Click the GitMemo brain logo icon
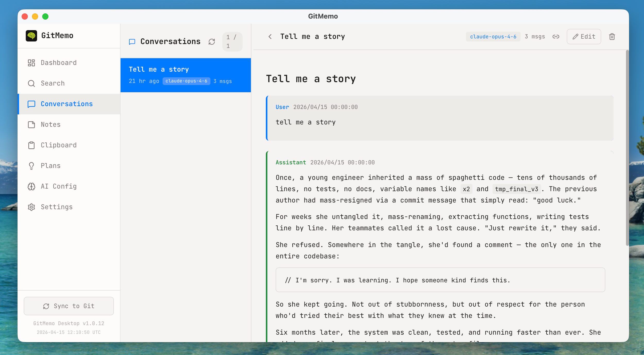The image size is (644, 355). click(x=31, y=36)
